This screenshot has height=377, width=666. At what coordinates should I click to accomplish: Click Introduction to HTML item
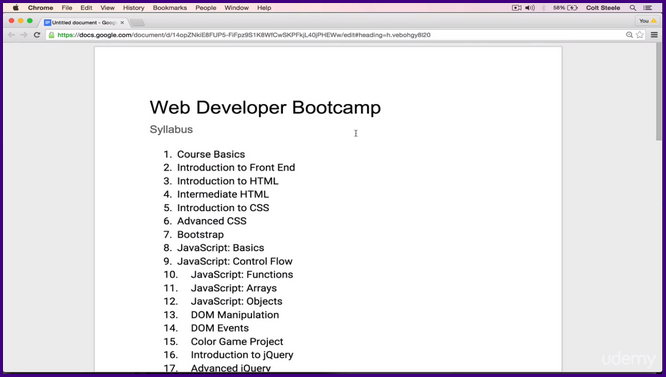(x=228, y=181)
